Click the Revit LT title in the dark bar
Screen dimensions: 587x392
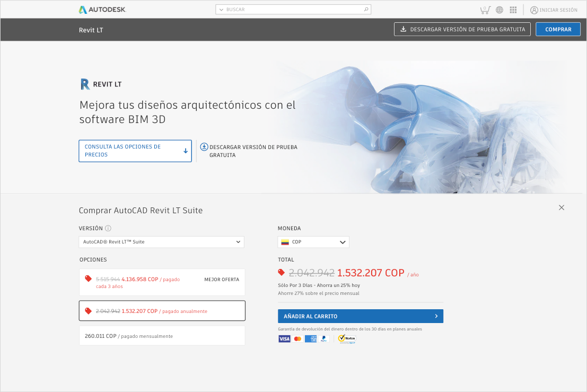point(91,30)
